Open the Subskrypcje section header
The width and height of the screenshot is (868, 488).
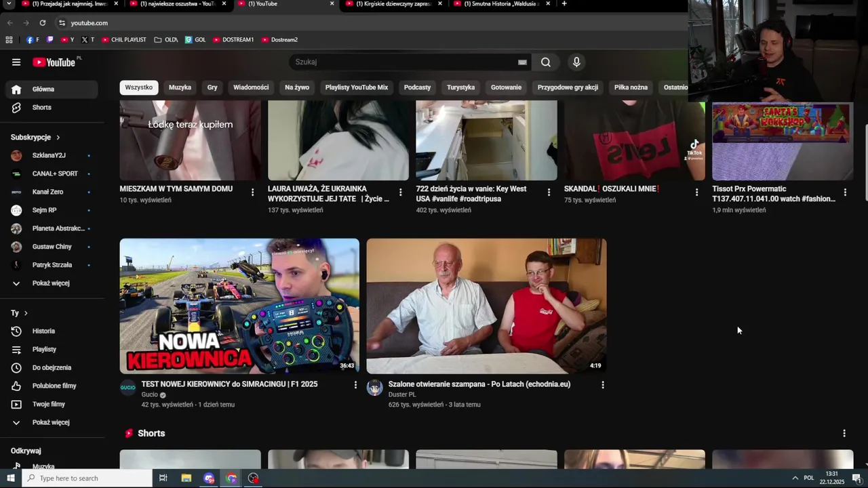[x=35, y=137]
